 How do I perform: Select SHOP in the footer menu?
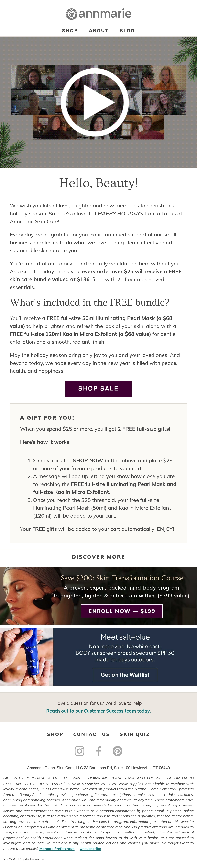pyautogui.click(x=55, y=734)
